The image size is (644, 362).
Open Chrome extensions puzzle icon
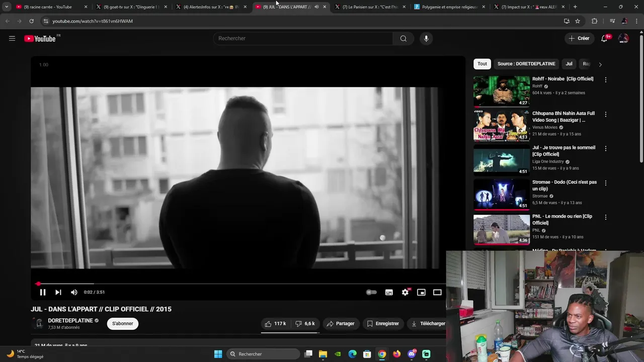tap(595, 21)
